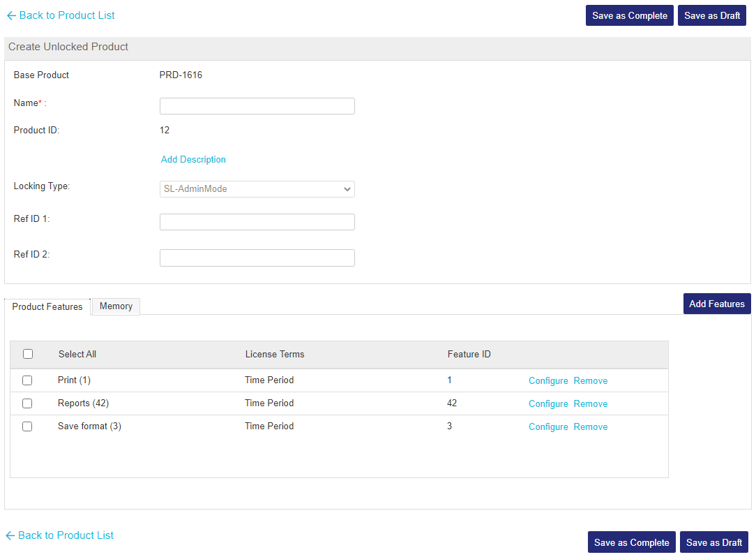This screenshot has height=557, width=756.
Task: Click the top Back to Product List arrow
Action: [11, 15]
